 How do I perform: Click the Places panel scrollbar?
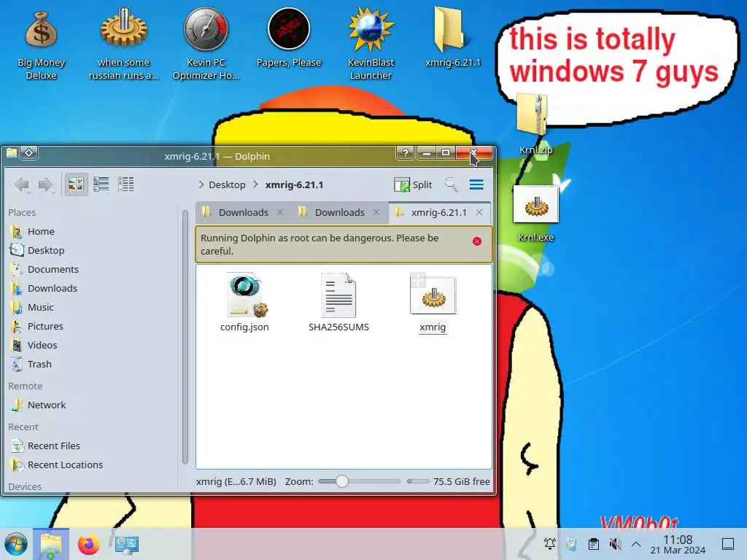(185, 337)
